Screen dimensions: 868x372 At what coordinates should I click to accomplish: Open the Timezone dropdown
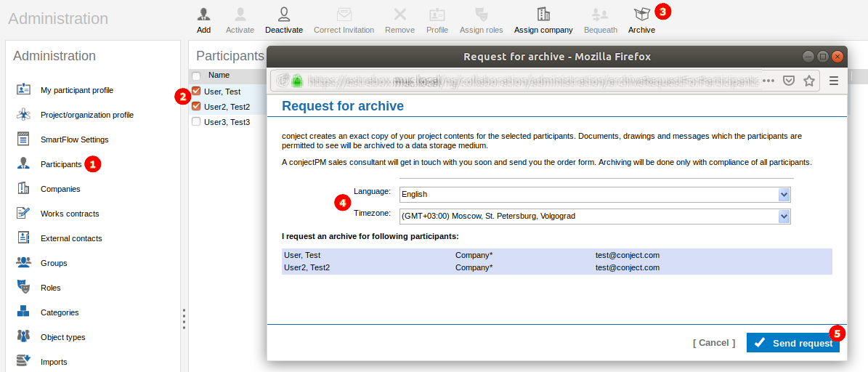tap(784, 216)
